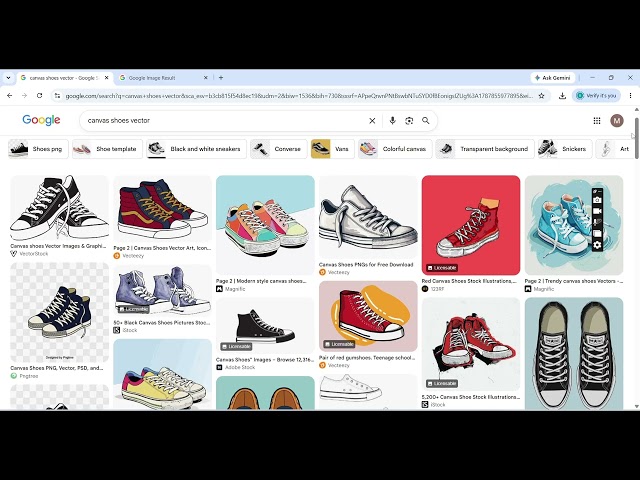Screen dimensions: 640x480
Task: Open yellow and white sneakers thumbnail
Action: click(162, 375)
